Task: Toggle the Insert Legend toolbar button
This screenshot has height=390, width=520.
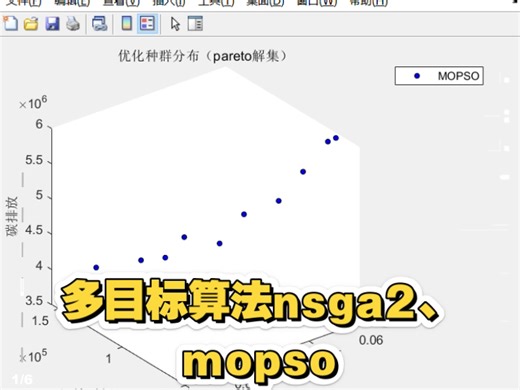Action: tap(147, 24)
